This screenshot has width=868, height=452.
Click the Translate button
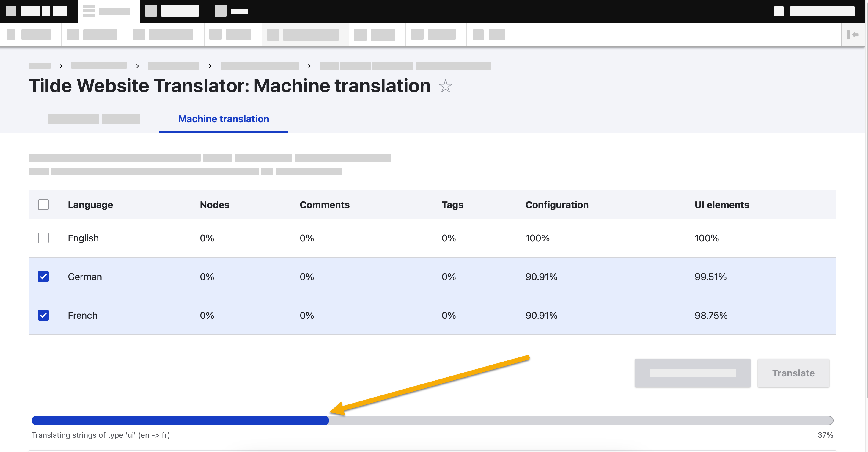pos(793,373)
